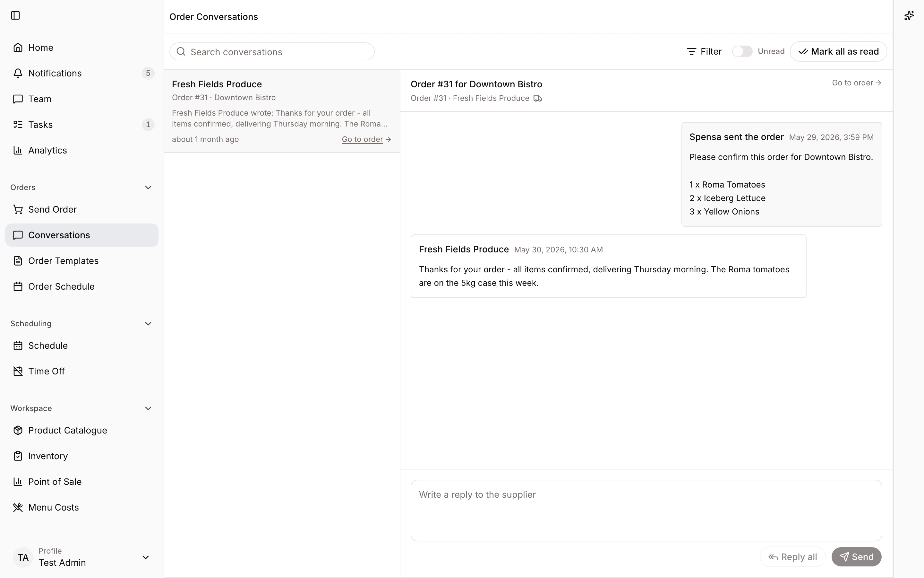This screenshot has height=578, width=924.
Task: Click the Point of Sale chart icon
Action: click(x=18, y=482)
